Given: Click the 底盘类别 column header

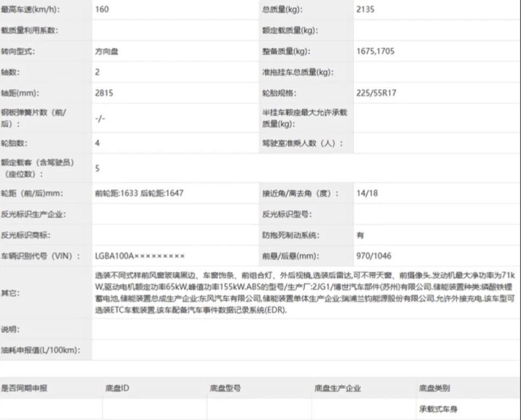Looking at the screenshot, I should pos(434,388).
